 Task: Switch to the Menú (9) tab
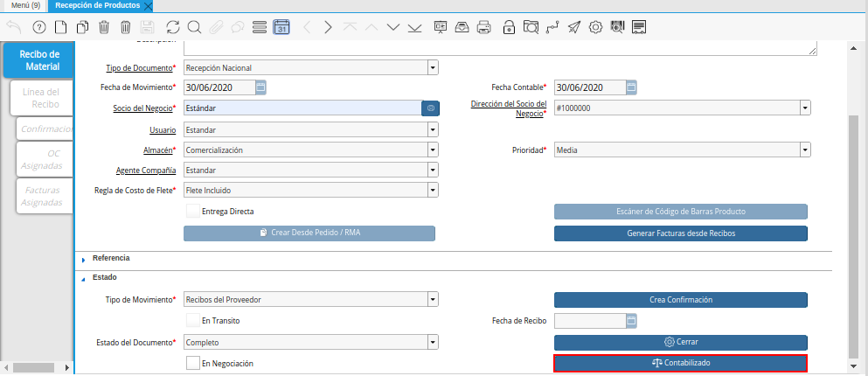tap(24, 5)
